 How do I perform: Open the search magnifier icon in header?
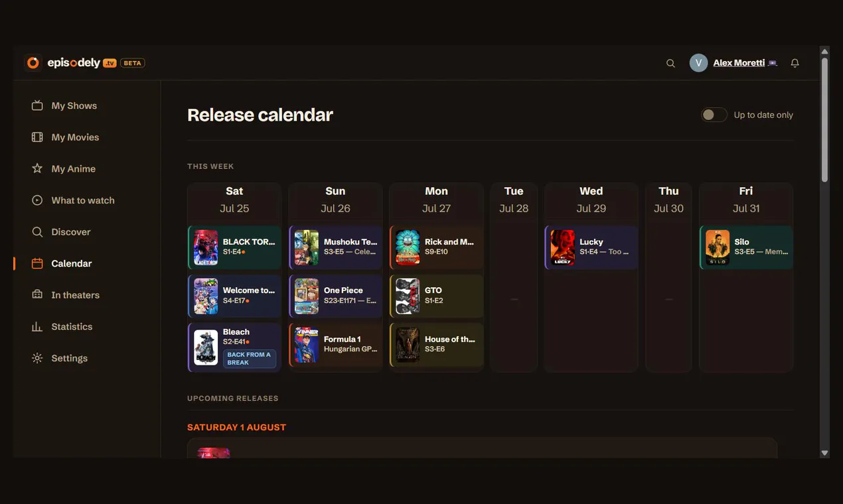click(x=670, y=63)
